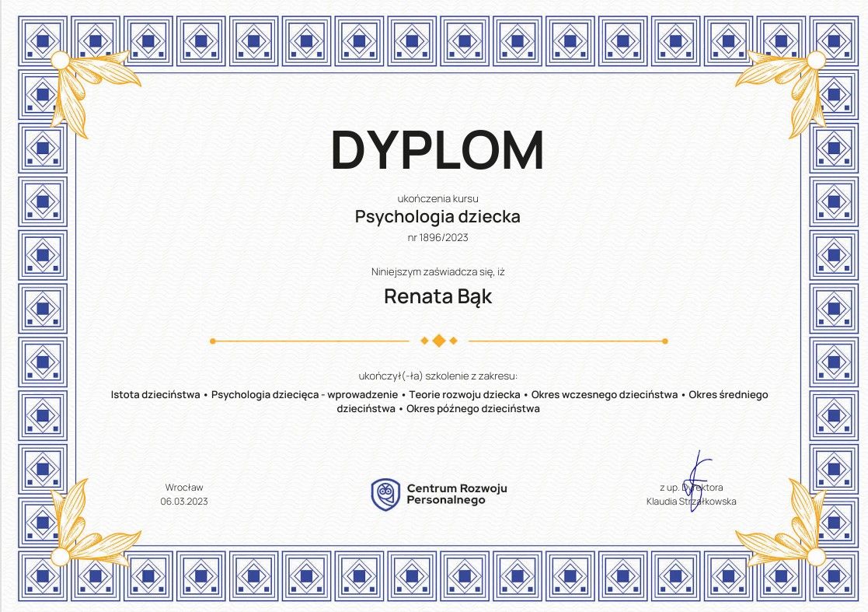Select the DYPLOM heading
Screen dimensions: 868x612
(x=437, y=149)
